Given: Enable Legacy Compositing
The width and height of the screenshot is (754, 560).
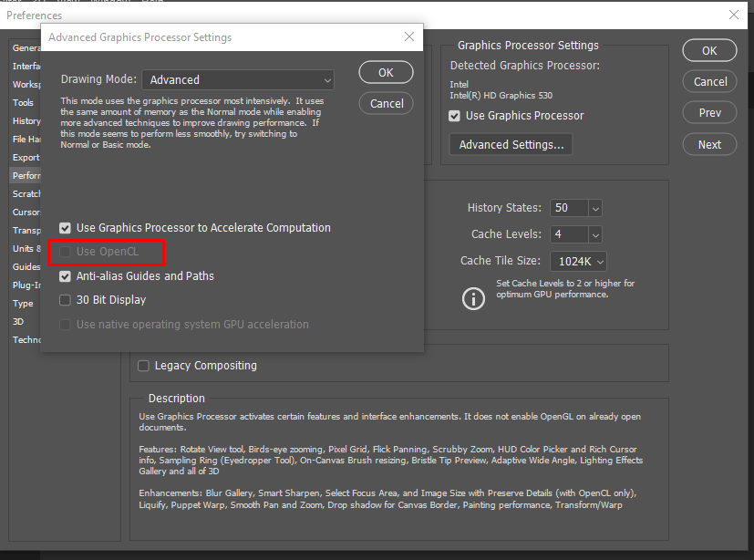Looking at the screenshot, I should (143, 365).
